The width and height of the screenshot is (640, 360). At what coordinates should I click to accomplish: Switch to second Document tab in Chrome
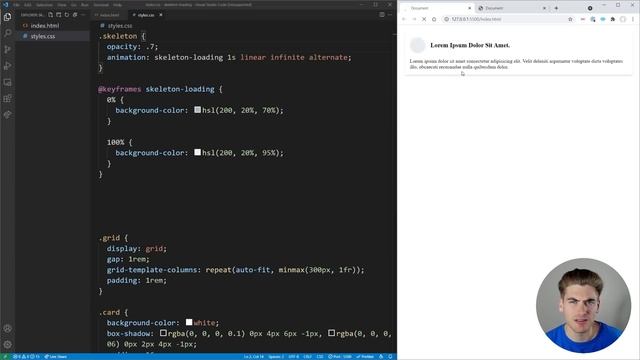click(x=511, y=8)
